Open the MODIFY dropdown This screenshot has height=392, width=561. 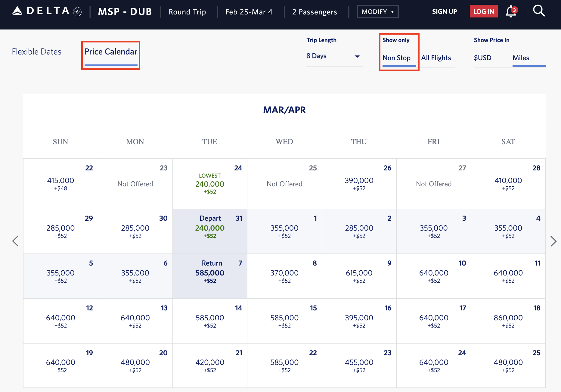377,11
